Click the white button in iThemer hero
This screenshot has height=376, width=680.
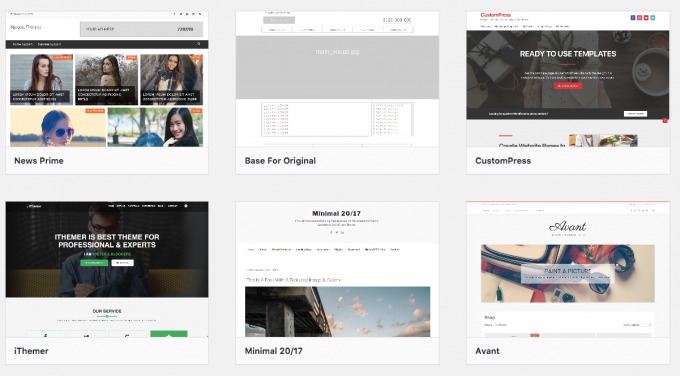(123, 263)
